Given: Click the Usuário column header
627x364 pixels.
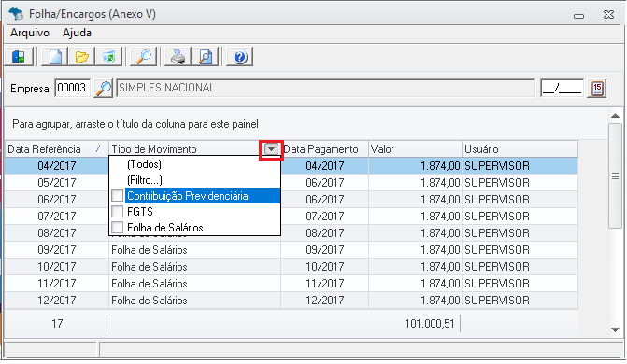Looking at the screenshot, I should tap(520, 149).
